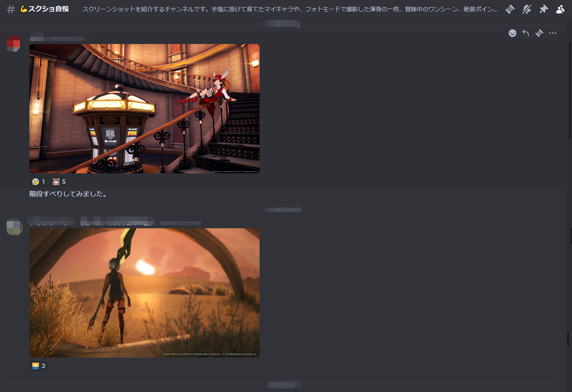Open the gray-green avatar of the second poster

coord(14,227)
